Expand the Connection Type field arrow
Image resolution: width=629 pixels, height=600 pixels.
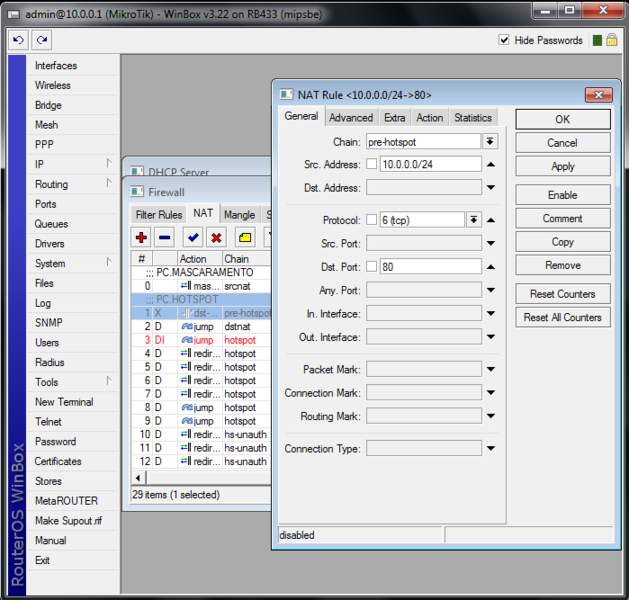tap(491, 448)
